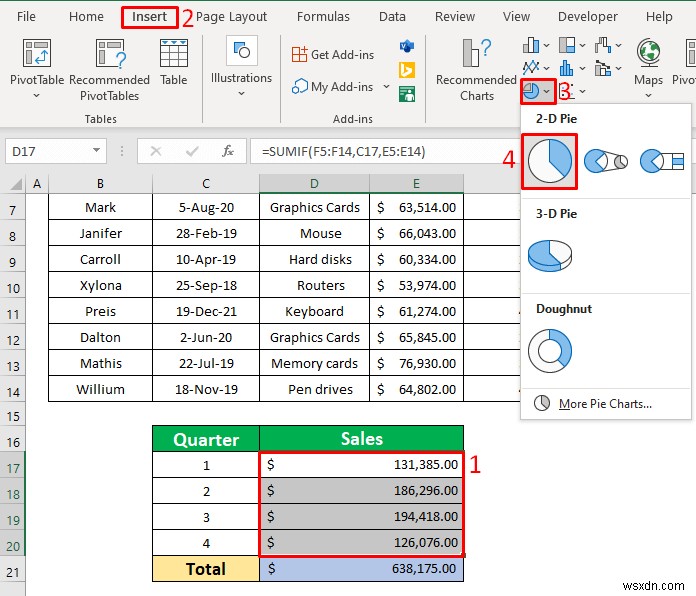Screen dimensions: 696x596
Task: Switch to the Review tab
Action: 455,17
